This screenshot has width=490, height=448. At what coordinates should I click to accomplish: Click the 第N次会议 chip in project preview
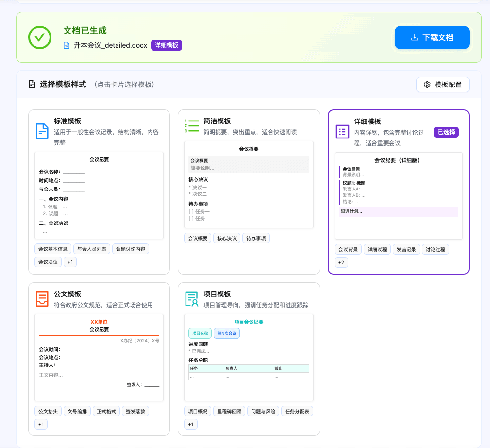pyautogui.click(x=227, y=333)
